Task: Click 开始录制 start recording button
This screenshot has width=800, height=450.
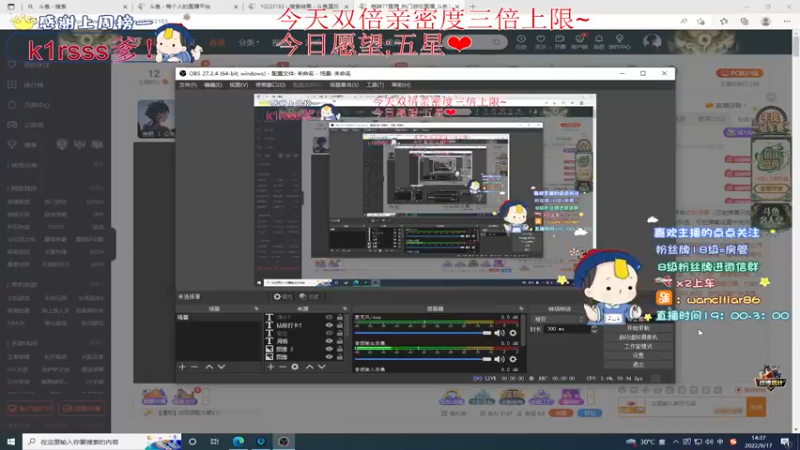Action: pyautogui.click(x=638, y=328)
